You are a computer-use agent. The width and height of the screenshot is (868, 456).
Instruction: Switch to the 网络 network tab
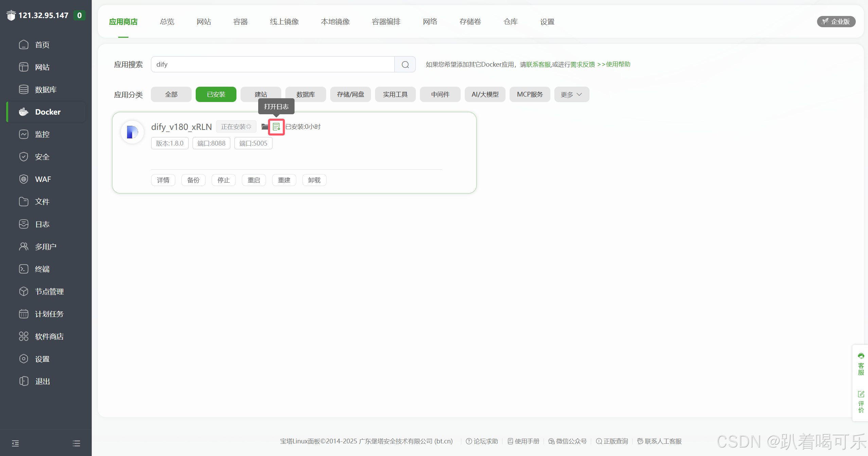coord(430,22)
